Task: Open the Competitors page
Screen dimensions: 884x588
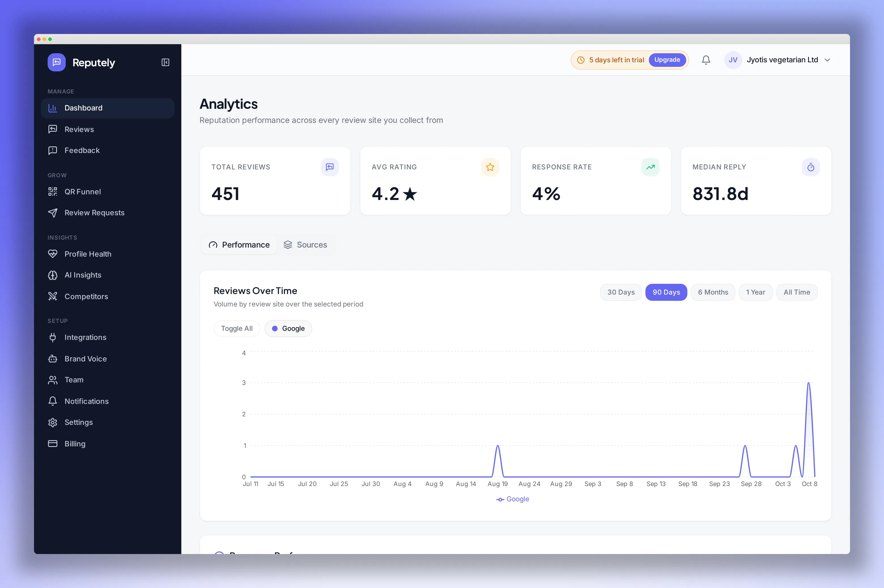Action: 108,296
